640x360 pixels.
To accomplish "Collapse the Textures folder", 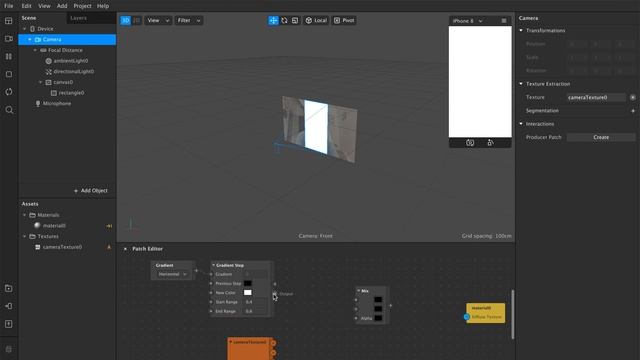I will [24, 236].
